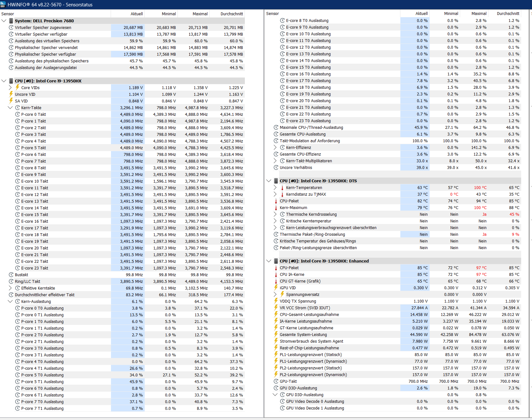Click icon beside P-core 5 T1 Auslastung
The height and width of the screenshot is (420, 532).
[17, 381]
